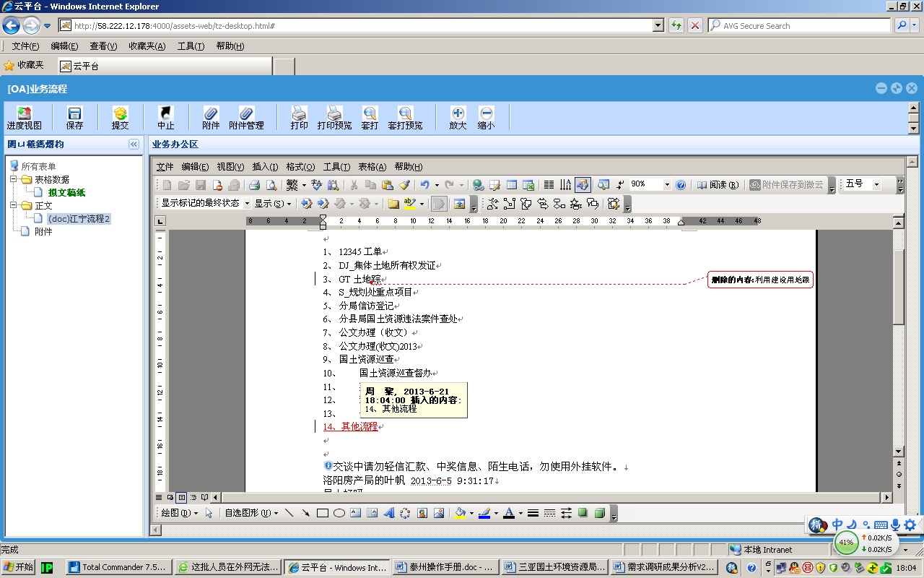The height and width of the screenshot is (578, 924).
Task: Open the Columns layout button
Action: click(x=549, y=185)
